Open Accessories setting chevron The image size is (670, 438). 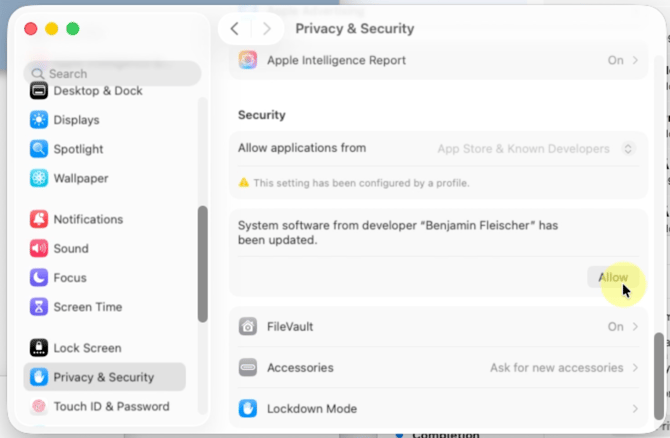[635, 367]
